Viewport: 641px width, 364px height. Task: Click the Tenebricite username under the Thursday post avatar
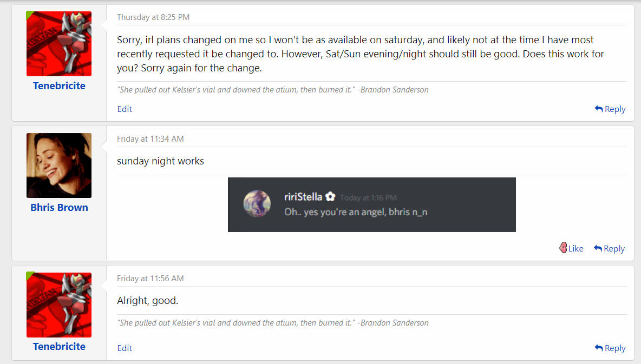(x=59, y=86)
